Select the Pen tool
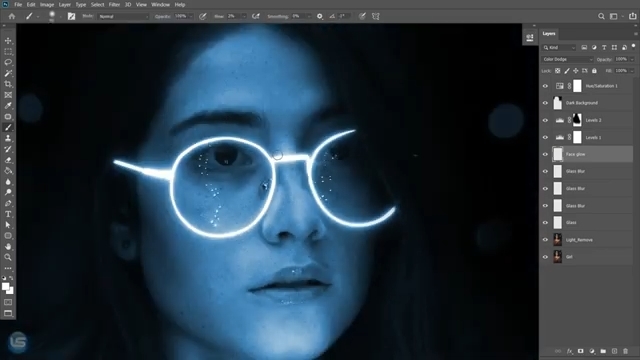This screenshot has height=360, width=640. [8, 203]
